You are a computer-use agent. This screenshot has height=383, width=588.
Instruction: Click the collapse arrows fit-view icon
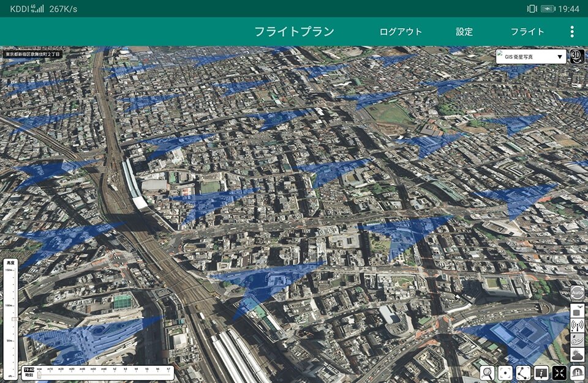559,373
